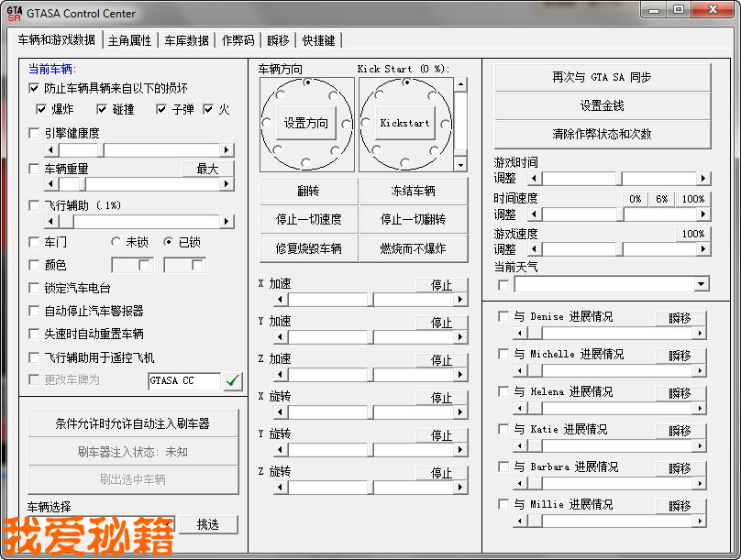Click 设置方向 inside the vehicle direction dial

pos(306,122)
